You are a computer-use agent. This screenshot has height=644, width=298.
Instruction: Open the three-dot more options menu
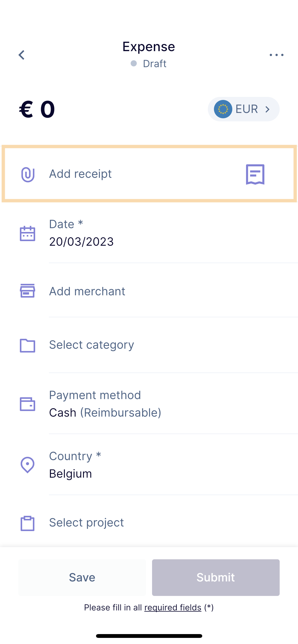pyautogui.click(x=276, y=55)
